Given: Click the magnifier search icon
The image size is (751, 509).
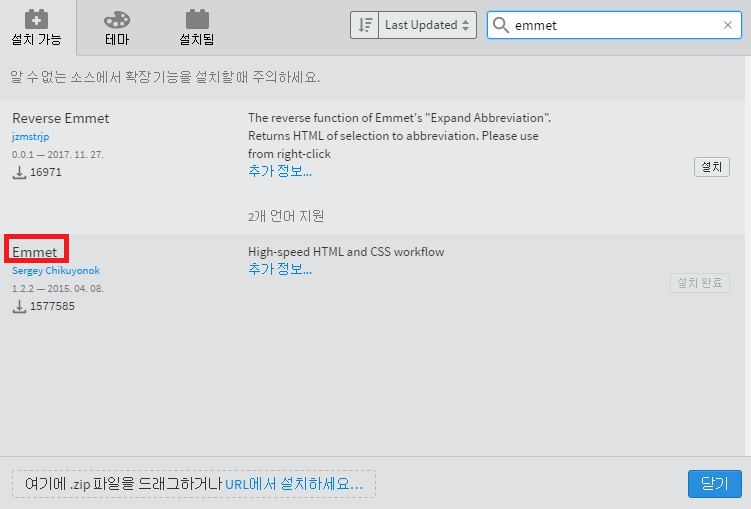Looking at the screenshot, I should [x=501, y=25].
